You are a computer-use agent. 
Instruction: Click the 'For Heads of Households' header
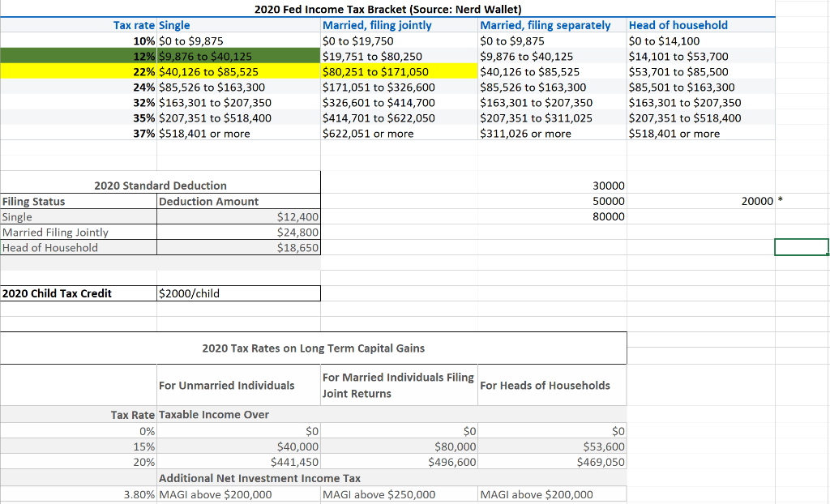tap(553, 386)
